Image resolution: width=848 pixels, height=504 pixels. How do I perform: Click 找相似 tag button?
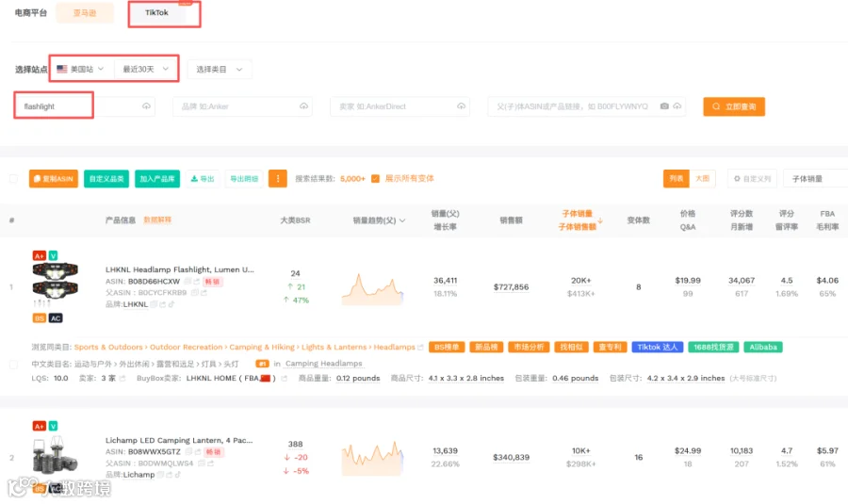571,348
